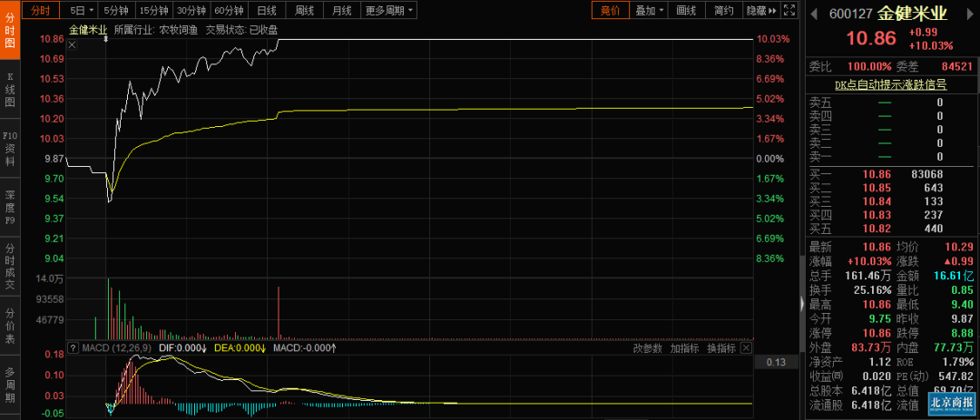The height and width of the screenshot is (420, 980).
Task: Open the 分价表 sidebar panel
Action: click(9, 324)
